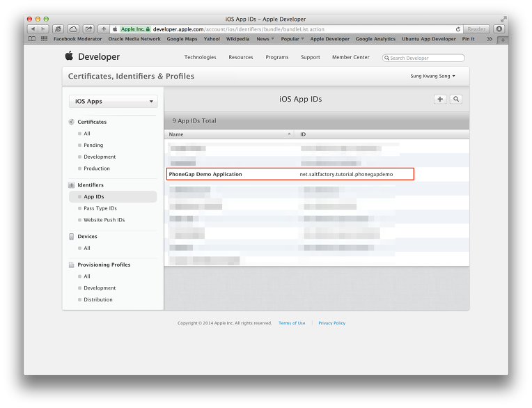Open the Facebook Moderator bookmark
This screenshot has height=408, width=532.
(x=78, y=39)
